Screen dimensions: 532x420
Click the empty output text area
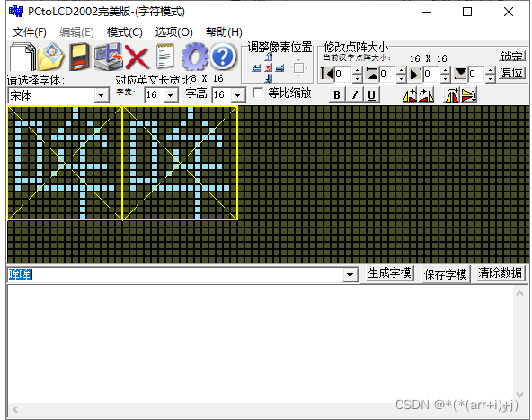pyautogui.click(x=262, y=344)
